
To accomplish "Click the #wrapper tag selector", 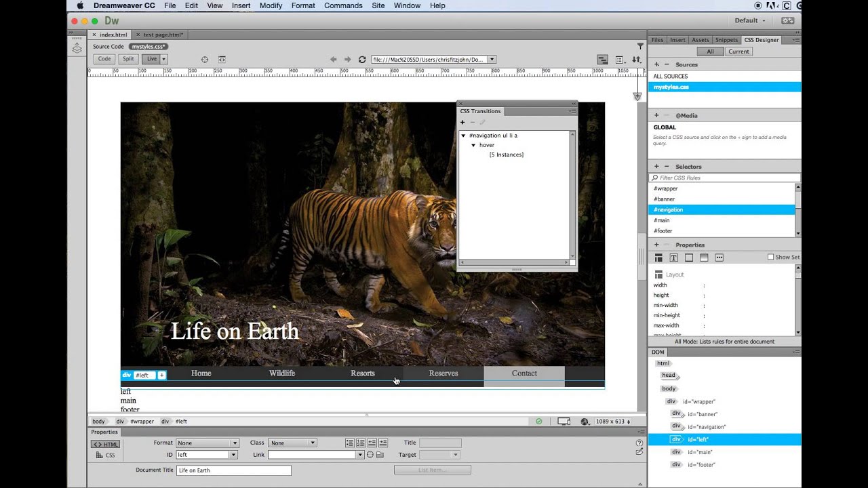I will coord(142,422).
